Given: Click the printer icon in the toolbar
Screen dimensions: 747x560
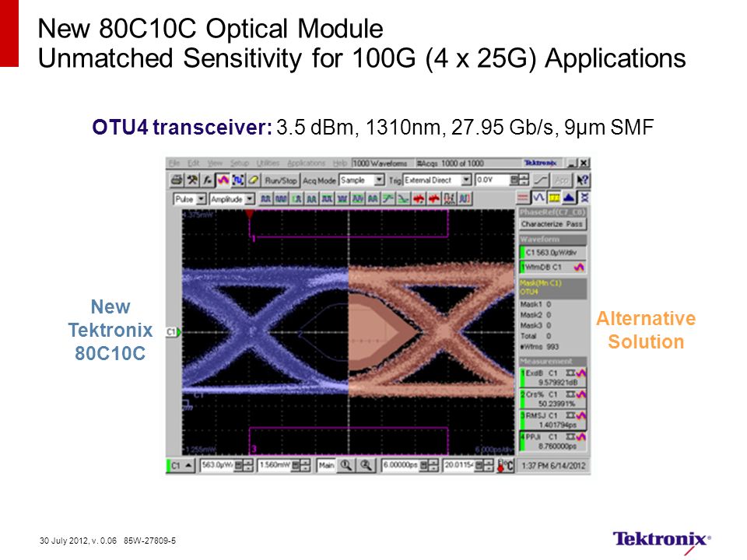Looking at the screenshot, I should (177, 180).
